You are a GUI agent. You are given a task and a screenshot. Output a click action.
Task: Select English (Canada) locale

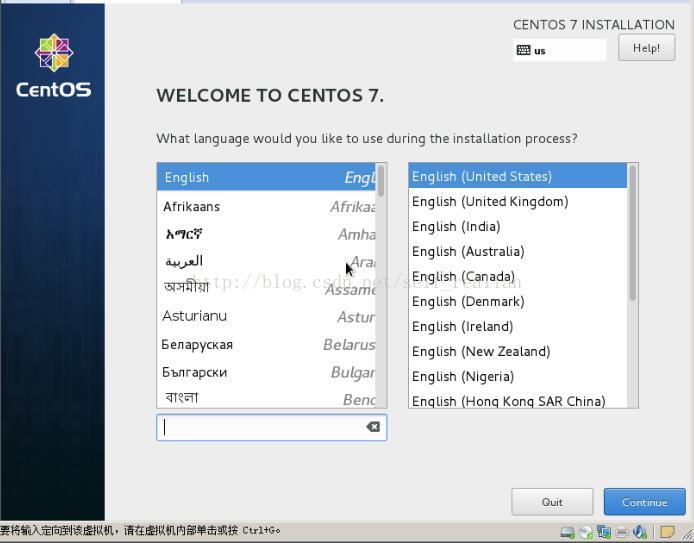[x=517, y=276]
